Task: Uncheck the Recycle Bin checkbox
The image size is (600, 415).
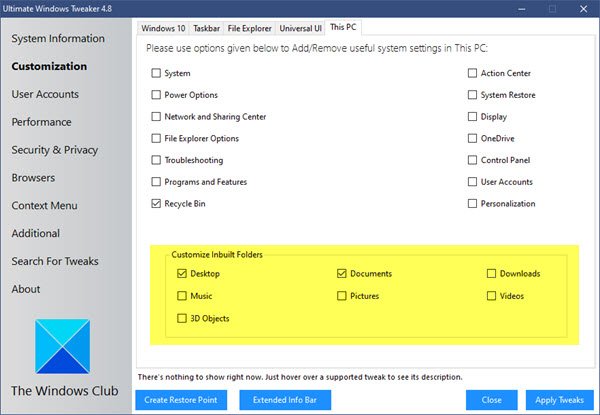Action: [156, 203]
